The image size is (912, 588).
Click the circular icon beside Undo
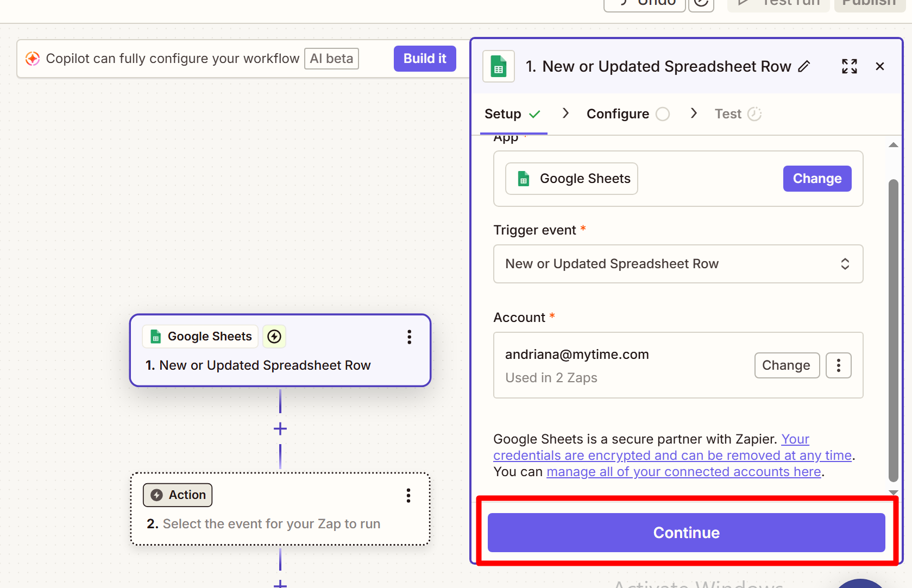701,3
